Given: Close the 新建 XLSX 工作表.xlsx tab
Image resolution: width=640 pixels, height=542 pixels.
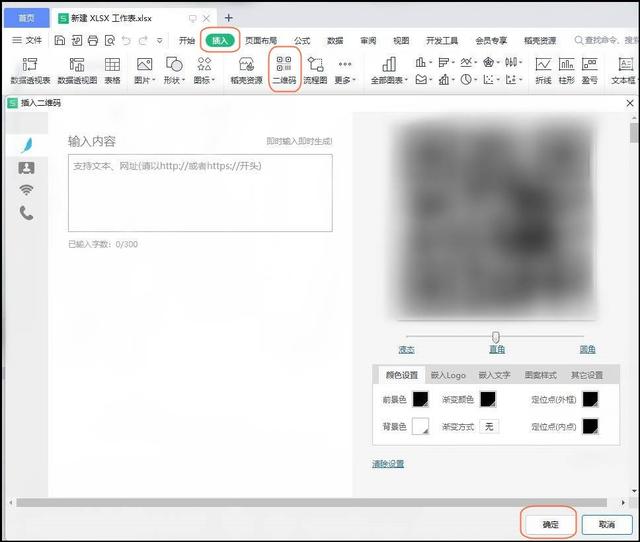Looking at the screenshot, I should tap(207, 18).
